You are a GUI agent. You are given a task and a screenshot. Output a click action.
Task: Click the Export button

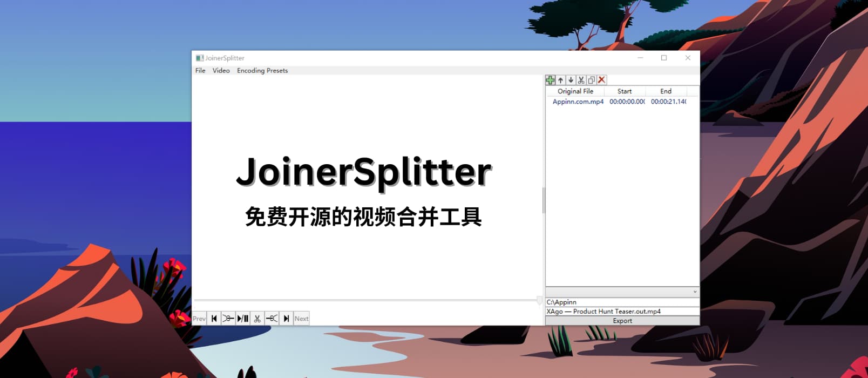pos(622,321)
